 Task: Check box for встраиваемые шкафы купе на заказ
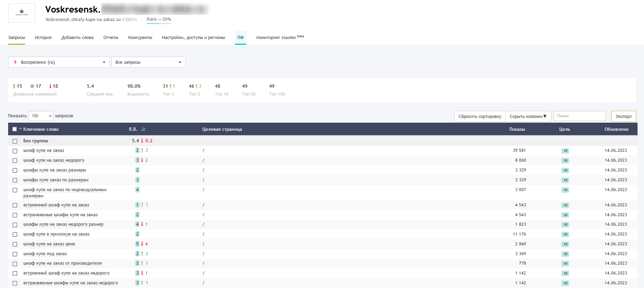15,215
